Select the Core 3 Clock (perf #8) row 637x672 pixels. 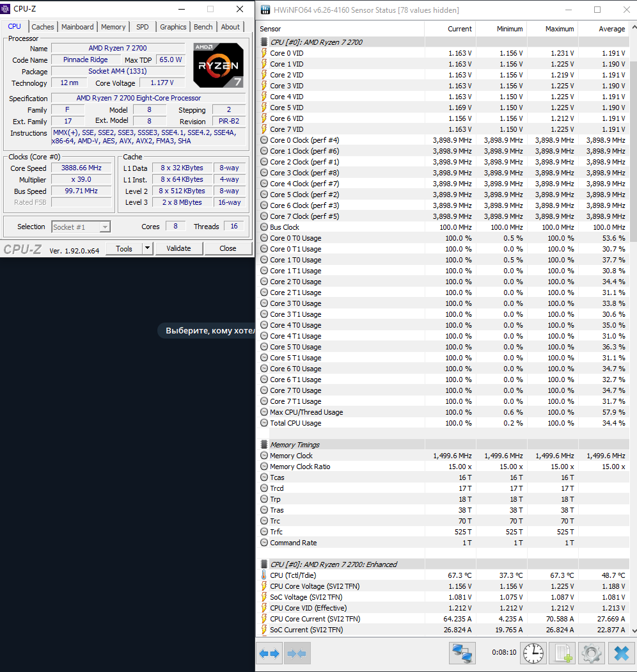444,173
